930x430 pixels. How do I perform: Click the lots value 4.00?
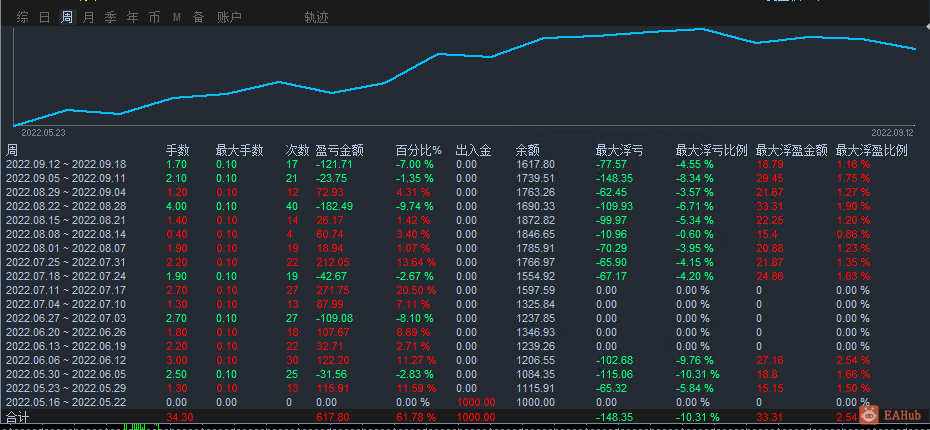tap(177, 206)
